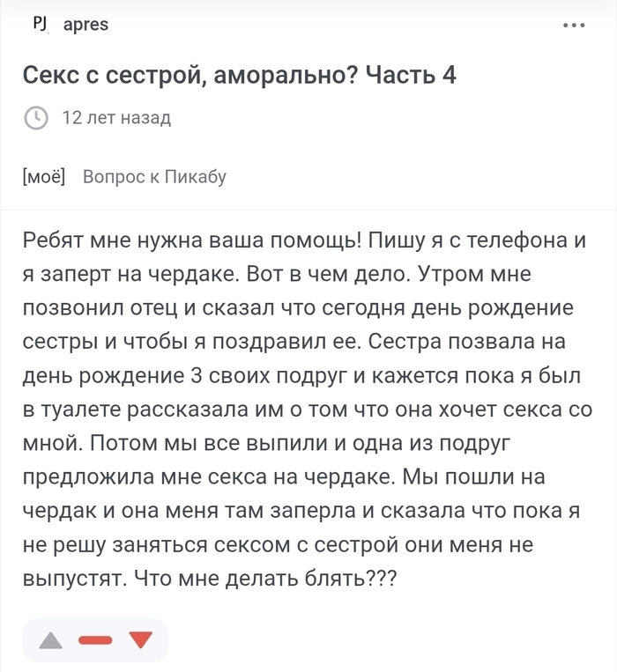Click the first line starting "Ребят мне нужна"
Screen dimensions: 617x672
304,240
